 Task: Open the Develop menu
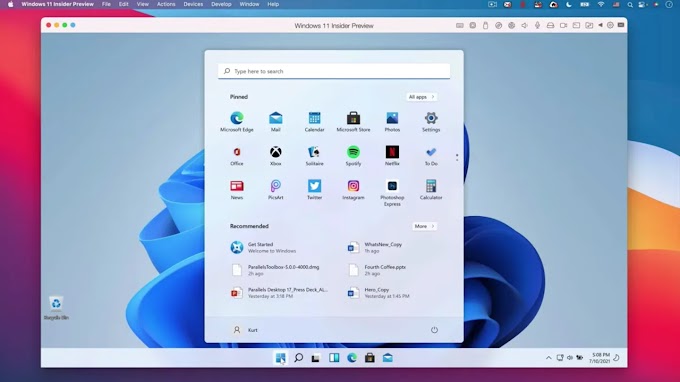[x=221, y=4]
